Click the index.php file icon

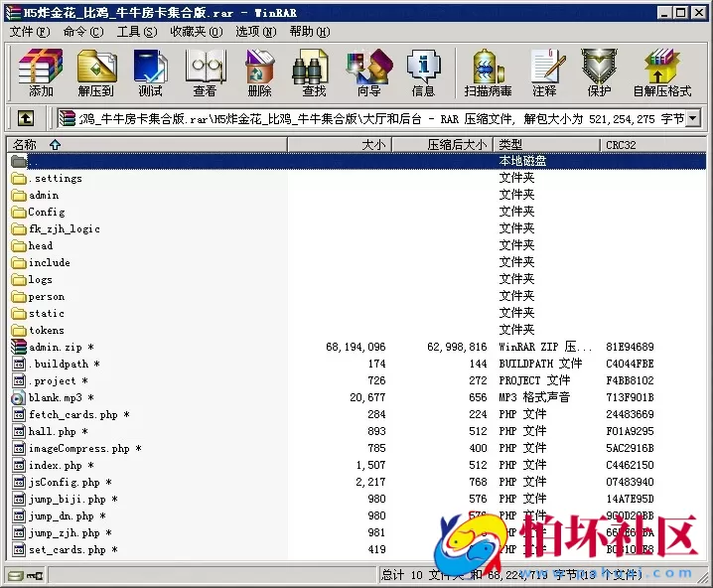pos(19,465)
